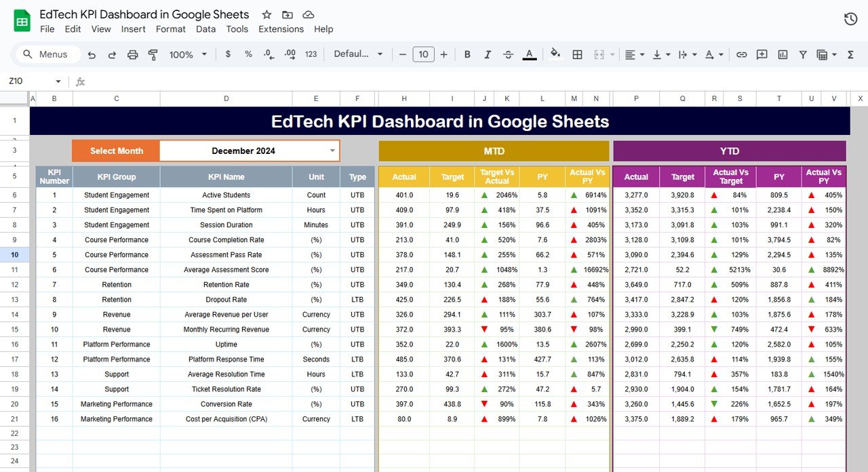Open the Help menu
868x472 pixels.
tap(323, 29)
